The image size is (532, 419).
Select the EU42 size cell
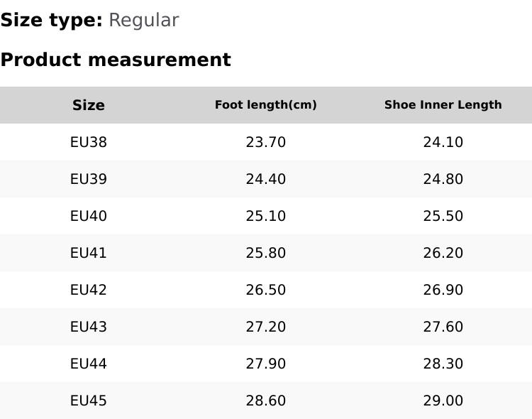click(89, 290)
